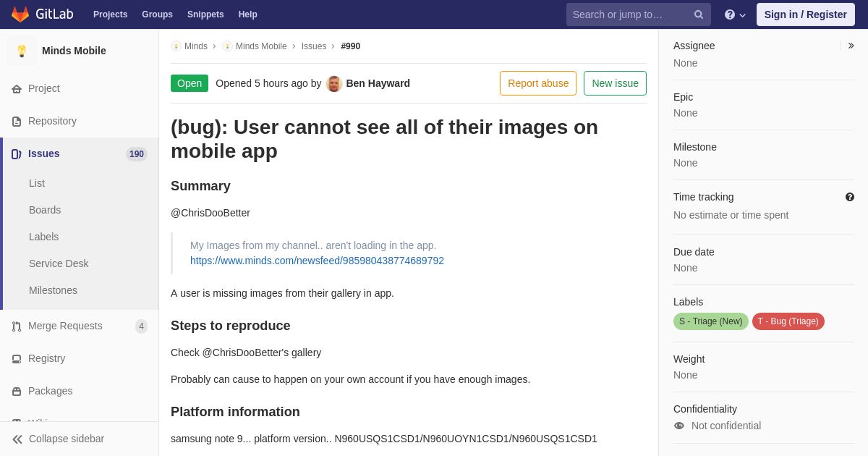Open the Groups menu

(157, 14)
